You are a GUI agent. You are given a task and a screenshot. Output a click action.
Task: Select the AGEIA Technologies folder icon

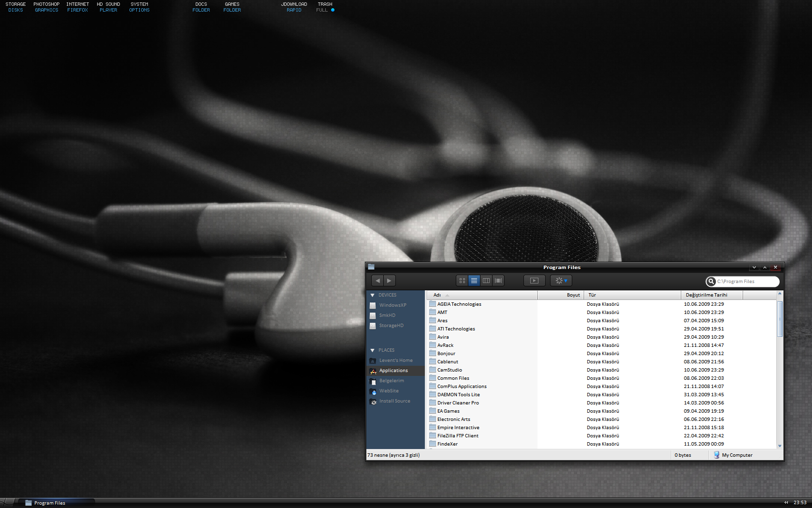(x=433, y=304)
